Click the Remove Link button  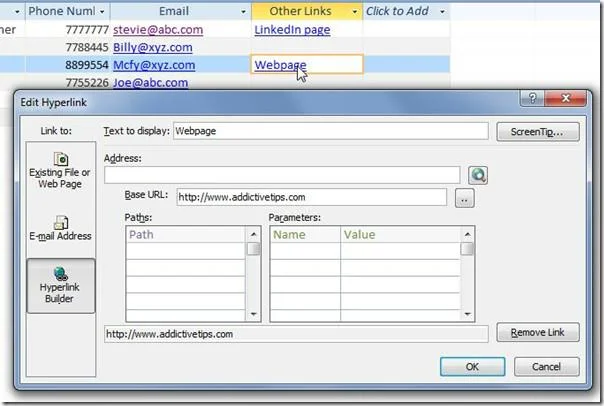pos(538,332)
